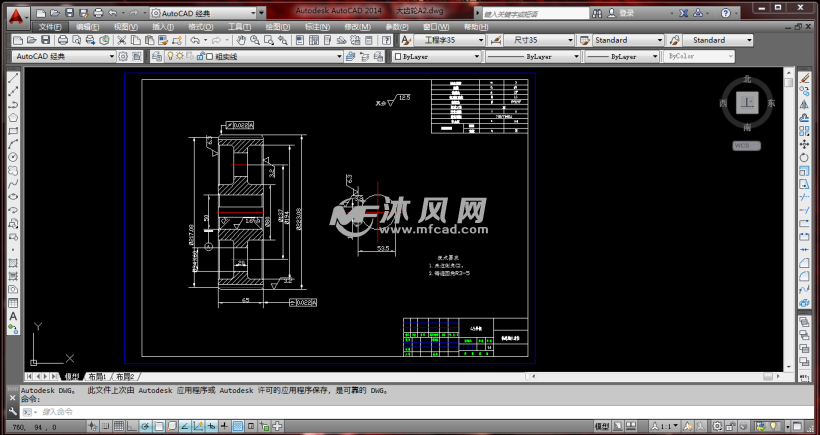
Task: Click the Erase tool in modify toolbar
Action: coord(805,78)
